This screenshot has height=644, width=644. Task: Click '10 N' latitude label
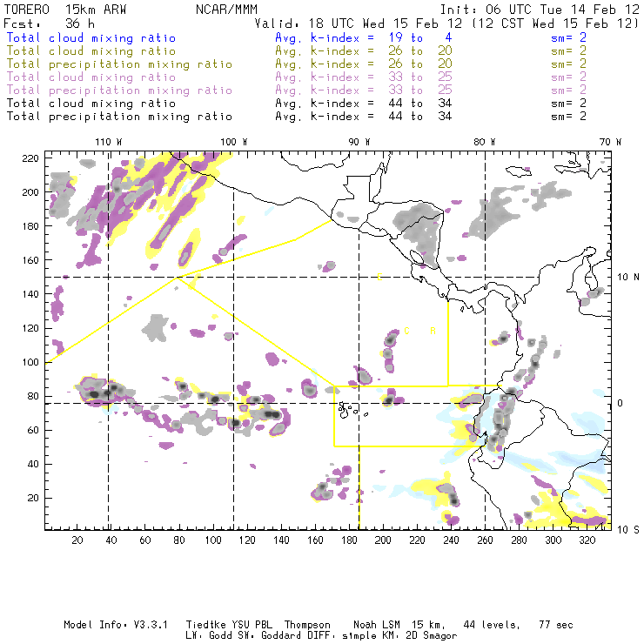point(628,278)
